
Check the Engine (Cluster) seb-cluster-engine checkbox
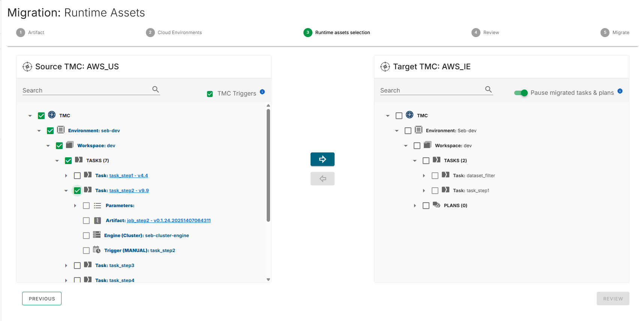[x=86, y=236]
